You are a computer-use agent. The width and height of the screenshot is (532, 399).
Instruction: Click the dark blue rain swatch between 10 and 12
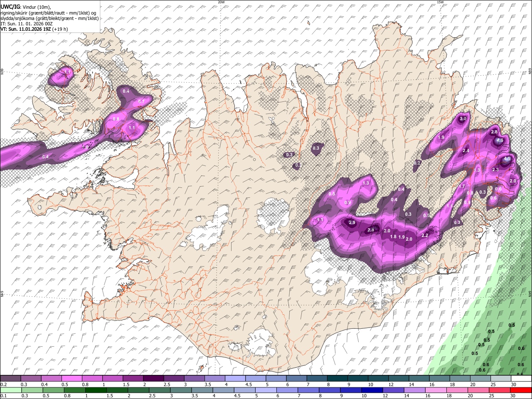(372, 390)
